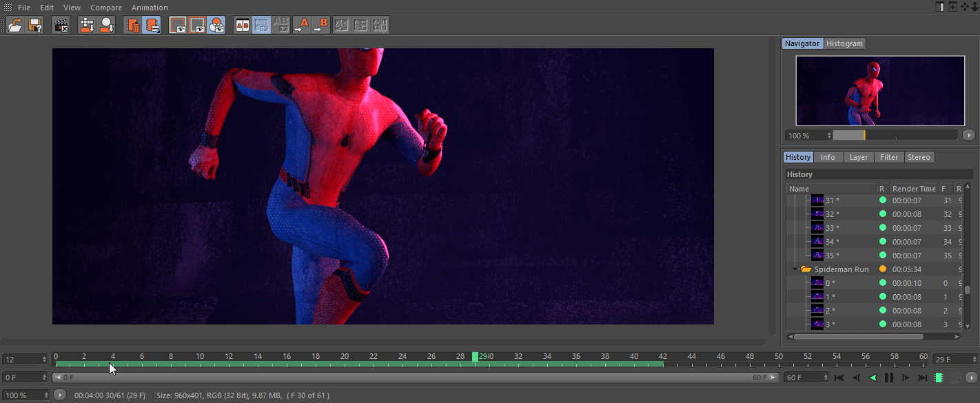Click the 60 F end frame field
Viewport: 980px width, 403px height.
coord(806,378)
